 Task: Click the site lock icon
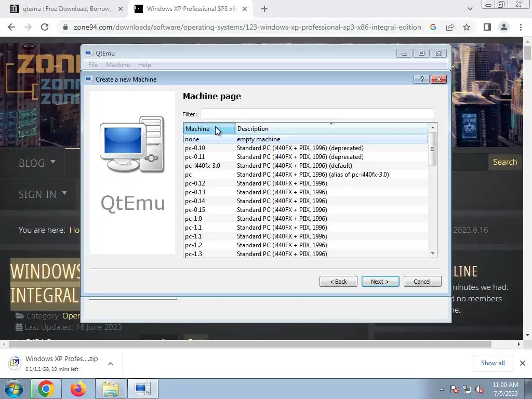click(65, 27)
